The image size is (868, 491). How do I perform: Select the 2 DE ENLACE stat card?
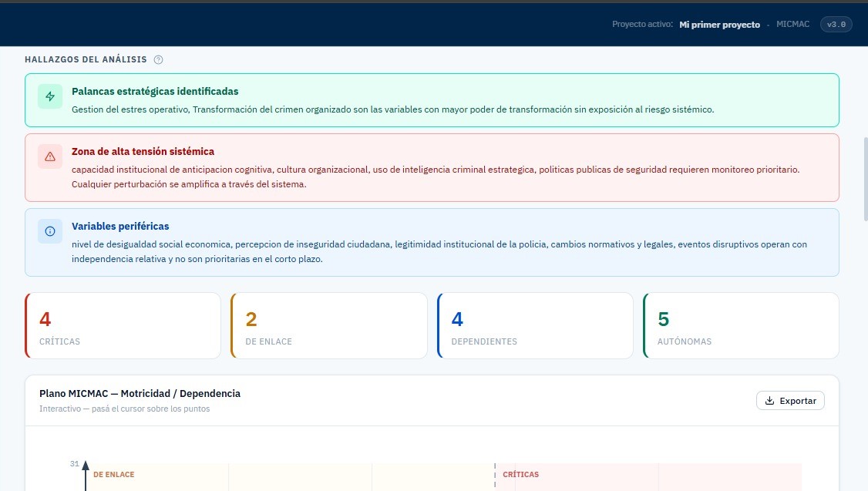(x=329, y=325)
